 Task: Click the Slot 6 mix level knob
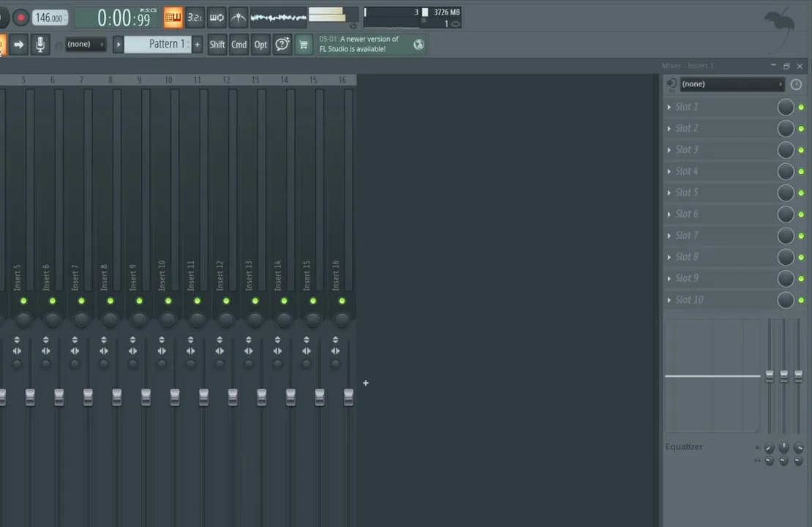[x=786, y=214]
